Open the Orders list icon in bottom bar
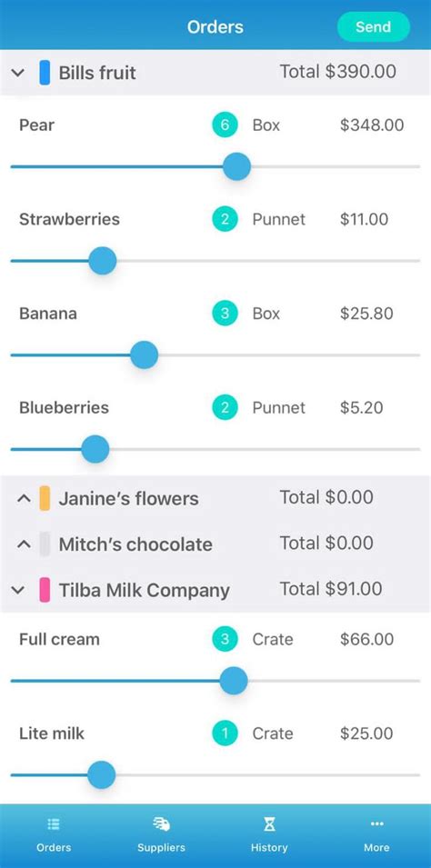The width and height of the screenshot is (431, 868). pyautogui.click(x=53, y=824)
